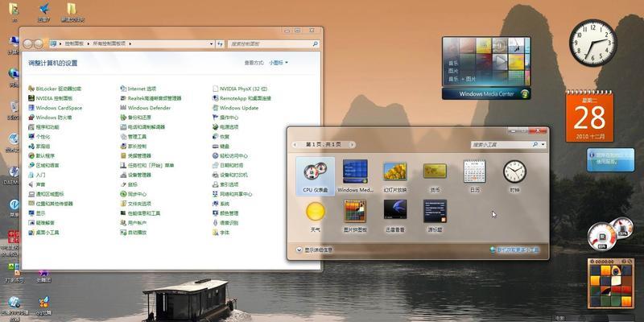
Task: Open 电源选项 power options item
Action: tap(225, 127)
